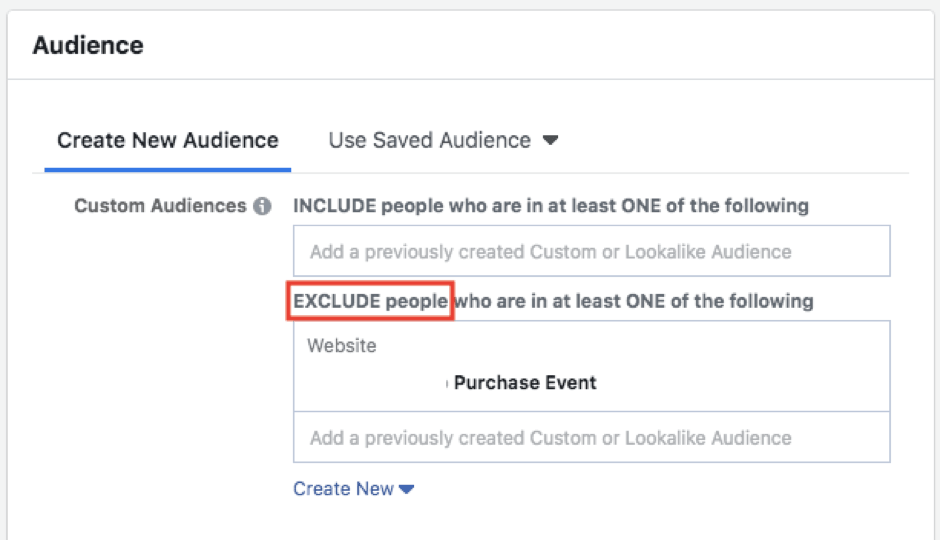Viewport: 940px width, 540px height.
Task: Switch to Create New Audience tab
Action: tap(168, 141)
